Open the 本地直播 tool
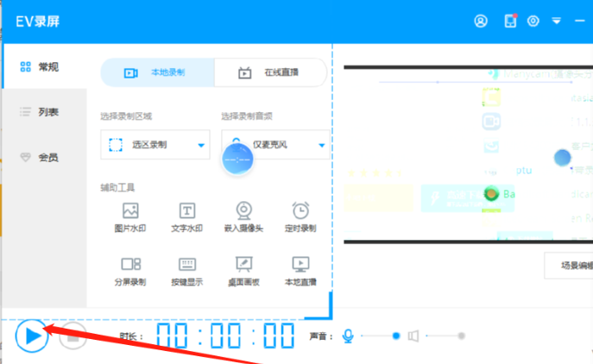 pyautogui.click(x=300, y=272)
